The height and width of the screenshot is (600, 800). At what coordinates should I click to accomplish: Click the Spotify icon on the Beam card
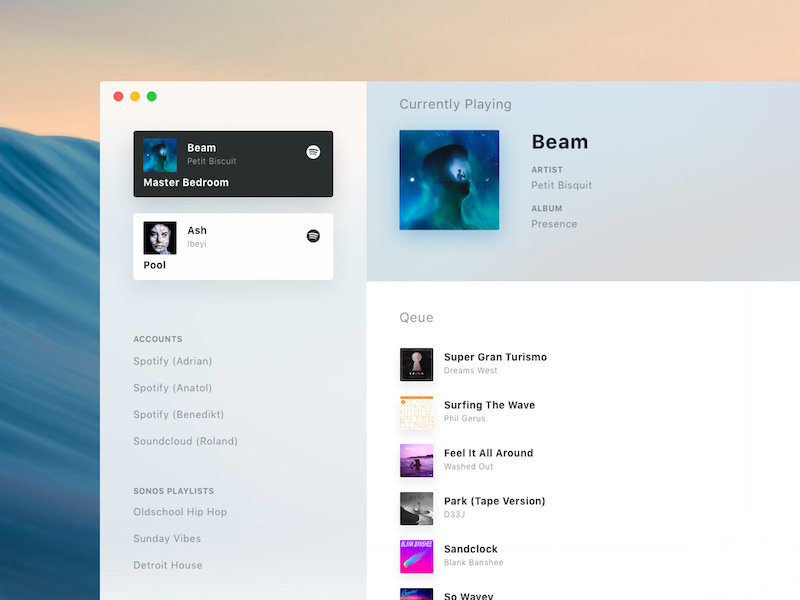click(313, 152)
